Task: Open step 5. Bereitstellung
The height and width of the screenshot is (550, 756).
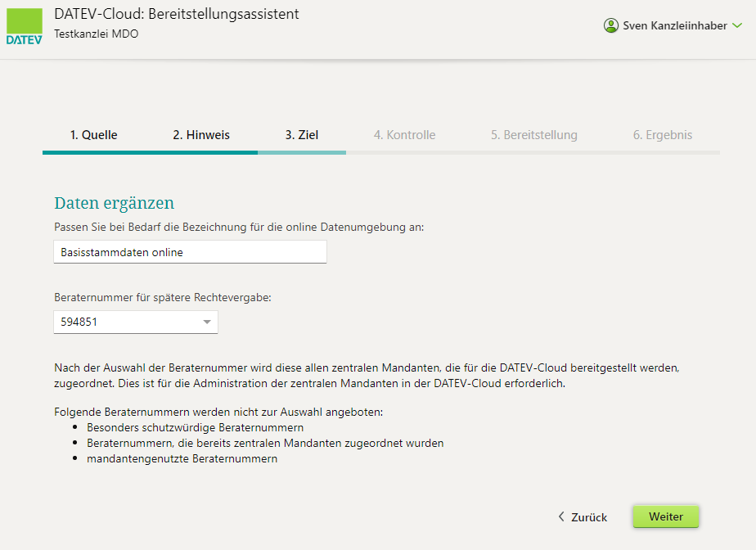Action: [534, 135]
